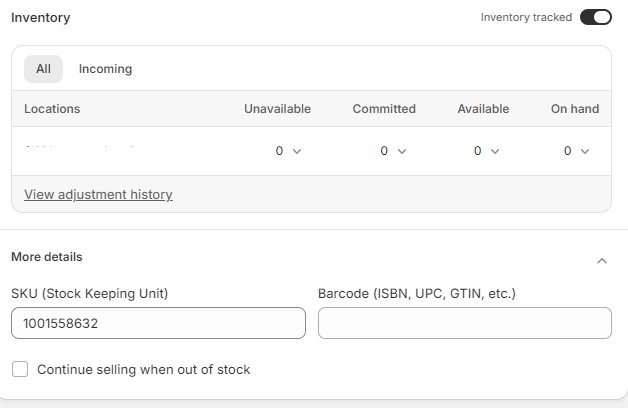The image size is (628, 408).
Task: Open View adjustment history link
Action: [x=98, y=195]
